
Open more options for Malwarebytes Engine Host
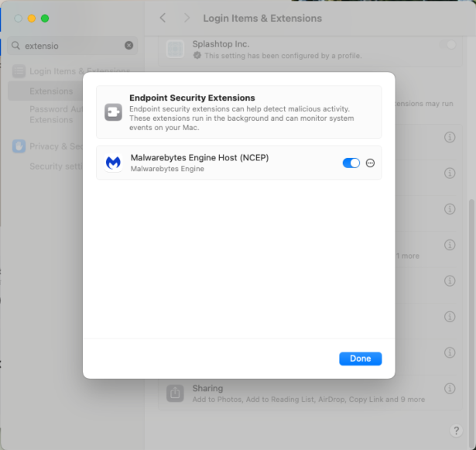370,163
